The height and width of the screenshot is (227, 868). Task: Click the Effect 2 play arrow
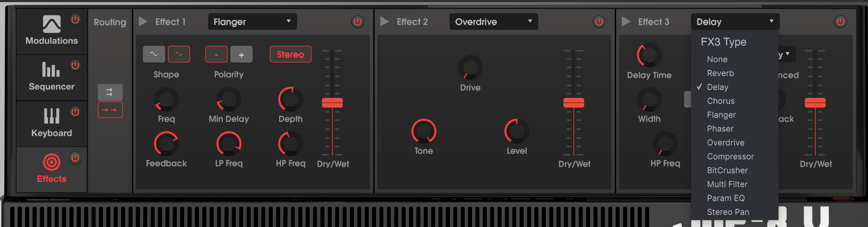point(384,22)
